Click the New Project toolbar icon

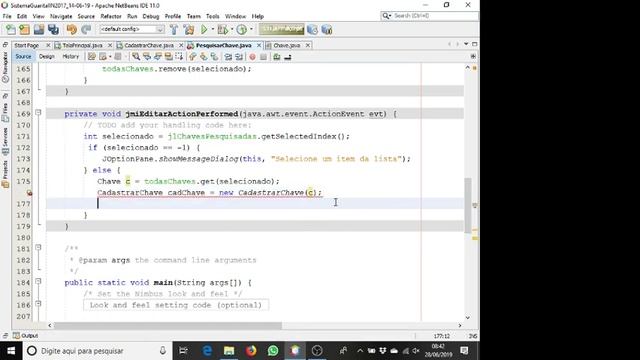pos(24,29)
